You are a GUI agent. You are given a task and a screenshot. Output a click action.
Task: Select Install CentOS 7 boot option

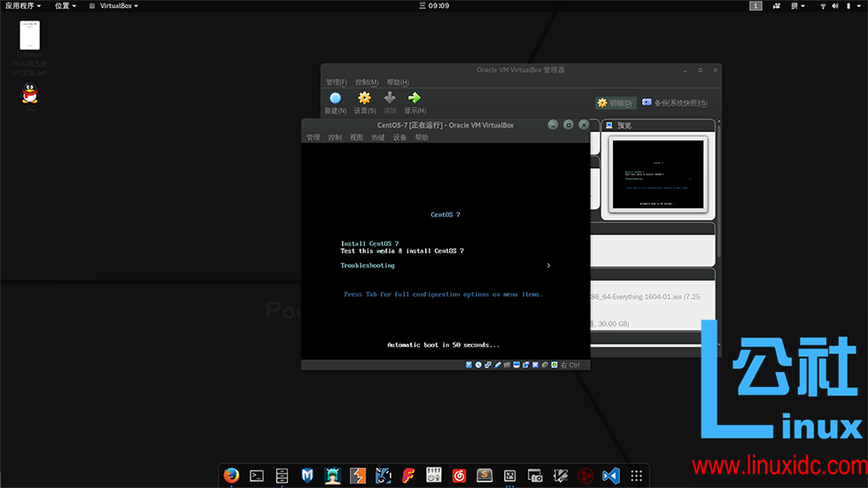369,244
